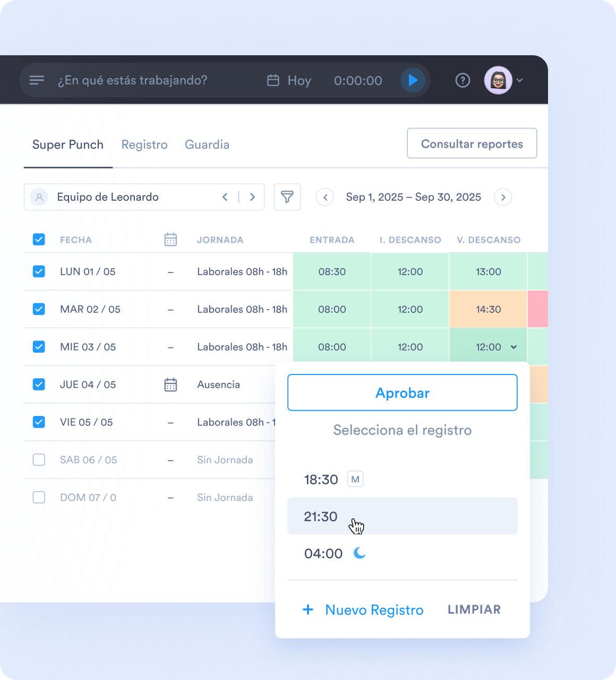
Task: Click calendar icon in the table header
Action: coord(170,240)
